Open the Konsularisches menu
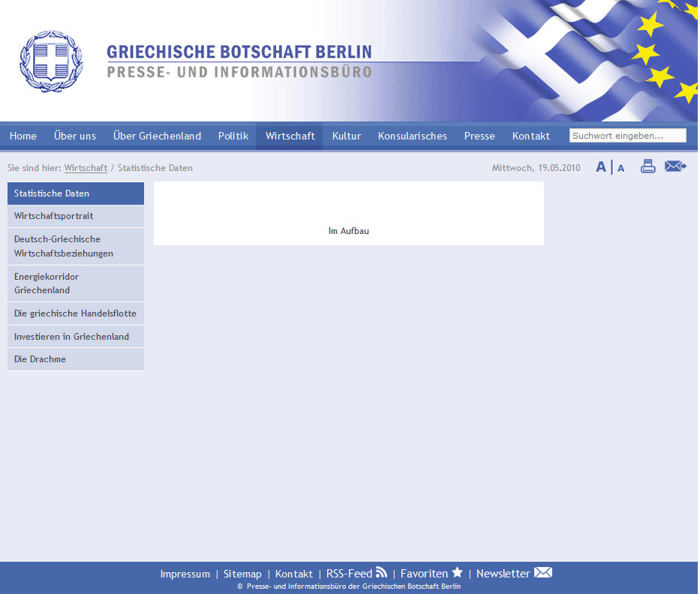 pos(412,136)
